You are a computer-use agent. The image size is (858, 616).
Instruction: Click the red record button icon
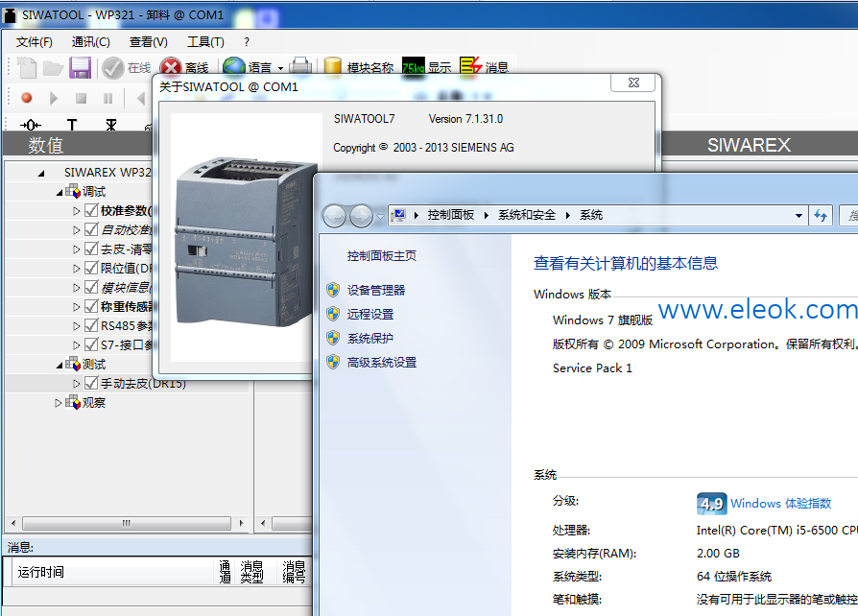tap(26, 98)
